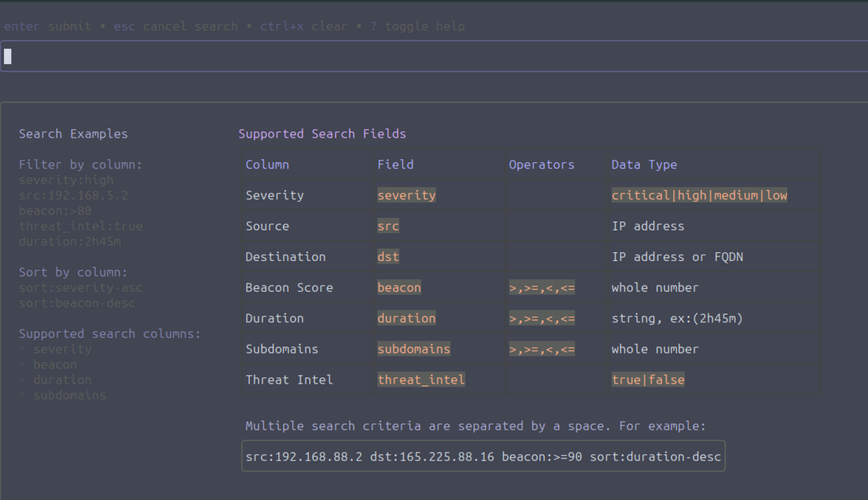This screenshot has width=868, height=500.
Task: Click the 'critical|high|medium|low' data type value
Action: pos(699,195)
